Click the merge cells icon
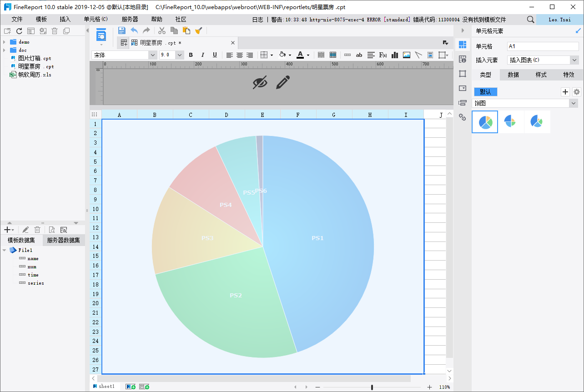 (321, 55)
